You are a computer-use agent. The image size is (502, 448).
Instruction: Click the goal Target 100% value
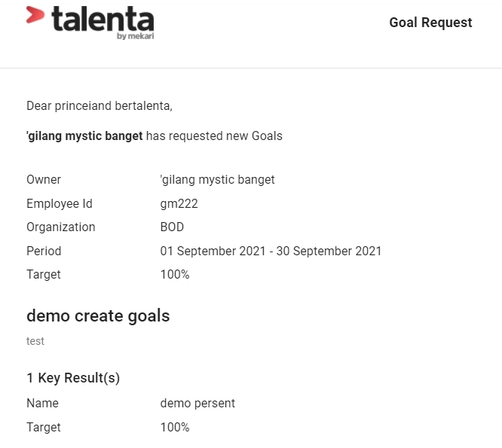pyautogui.click(x=175, y=274)
